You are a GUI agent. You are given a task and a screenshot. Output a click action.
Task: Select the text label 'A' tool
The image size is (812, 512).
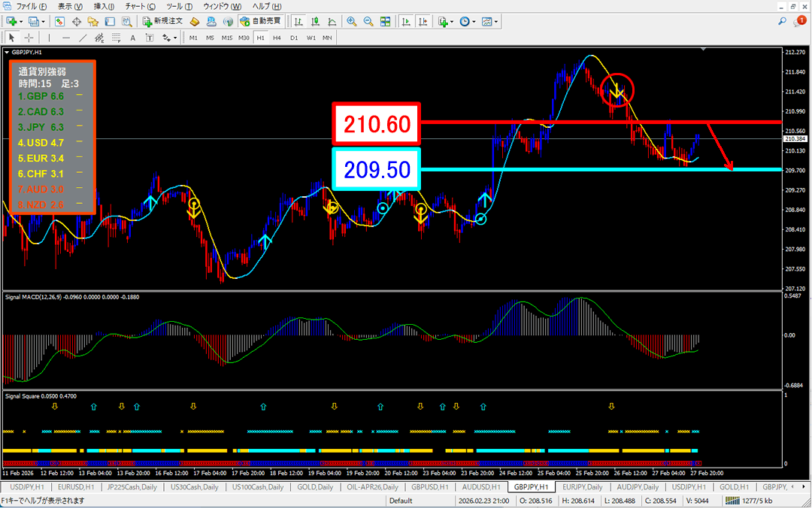[x=133, y=37]
